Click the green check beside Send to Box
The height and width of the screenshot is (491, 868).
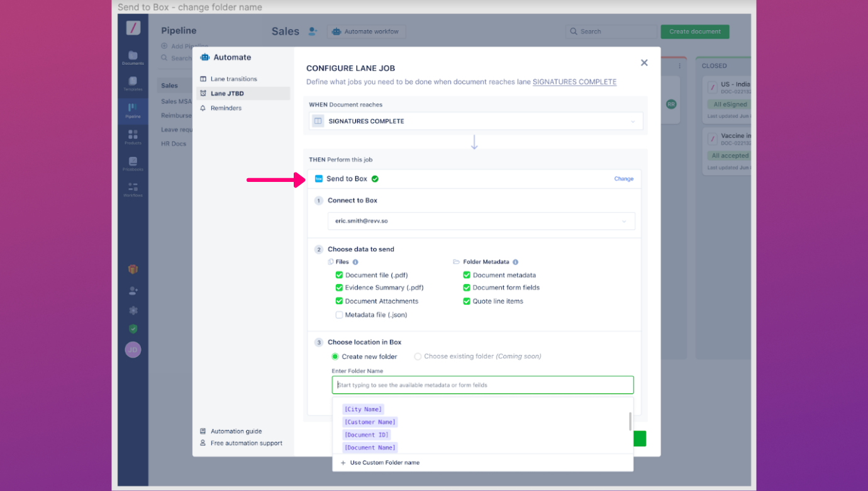[375, 179]
